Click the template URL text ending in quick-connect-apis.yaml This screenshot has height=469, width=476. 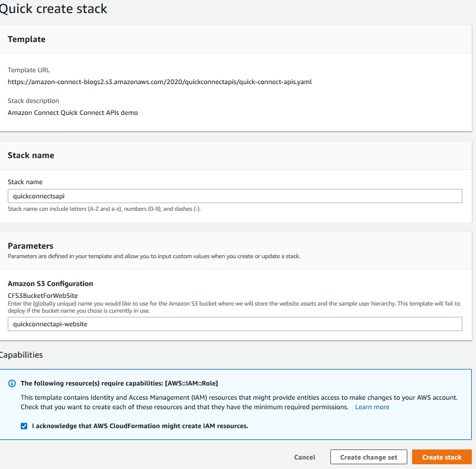point(160,82)
